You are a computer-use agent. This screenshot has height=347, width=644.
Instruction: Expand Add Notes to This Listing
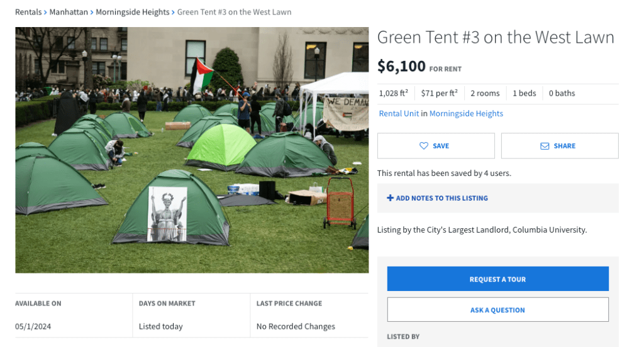[441, 198]
